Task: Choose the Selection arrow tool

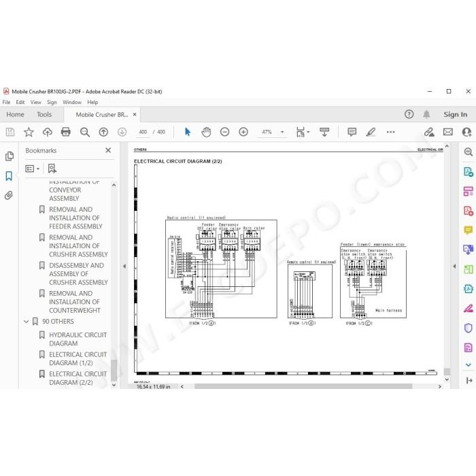Action: tap(188, 132)
